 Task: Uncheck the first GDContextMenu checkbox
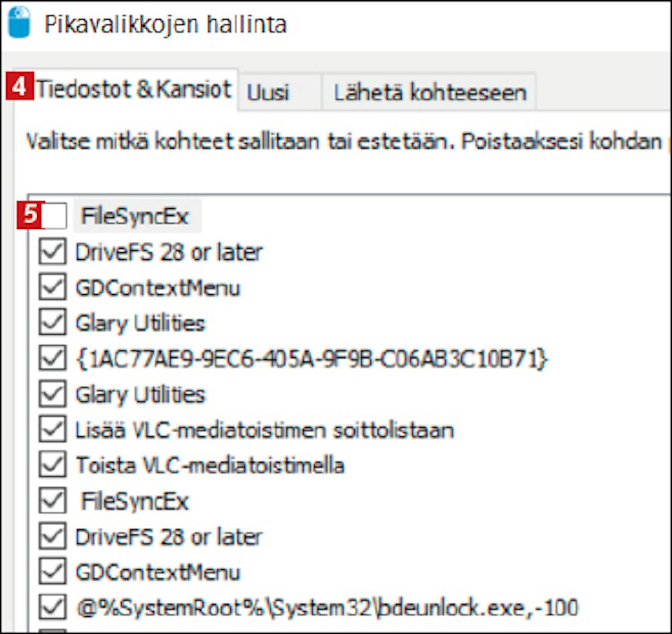tap(52, 287)
